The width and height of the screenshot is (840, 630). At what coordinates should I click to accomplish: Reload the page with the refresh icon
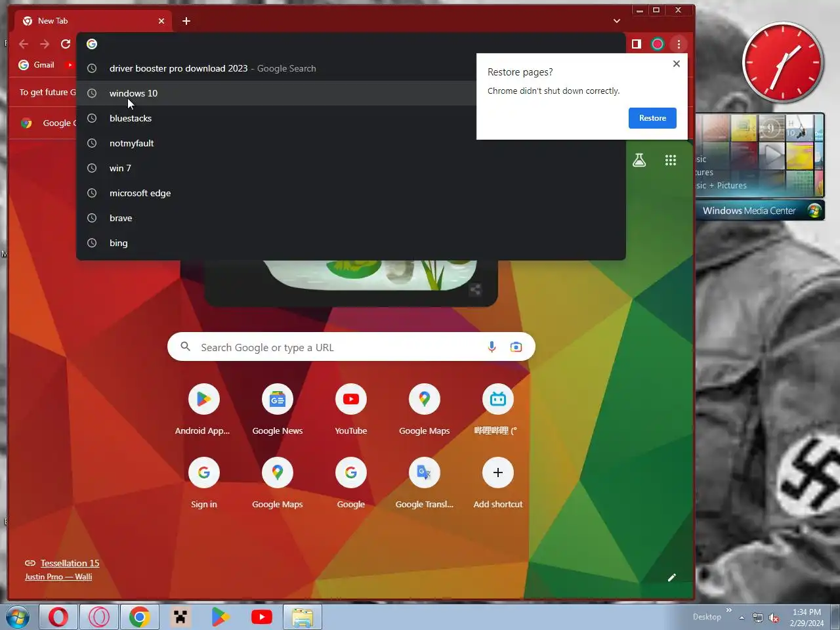pyautogui.click(x=66, y=44)
